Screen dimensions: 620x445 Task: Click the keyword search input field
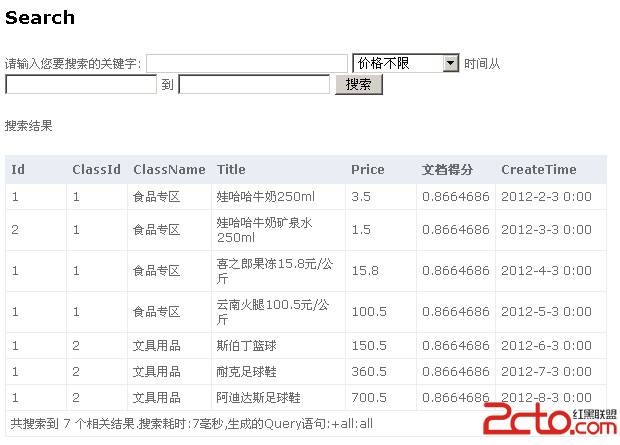click(x=247, y=63)
